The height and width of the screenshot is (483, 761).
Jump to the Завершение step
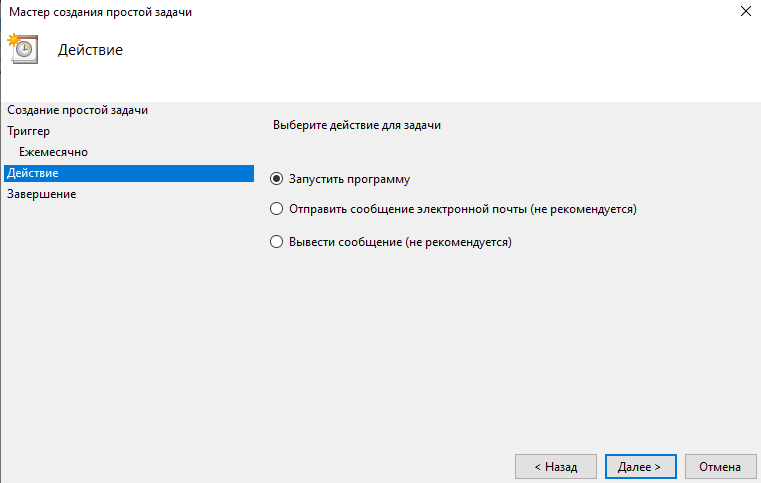point(42,194)
